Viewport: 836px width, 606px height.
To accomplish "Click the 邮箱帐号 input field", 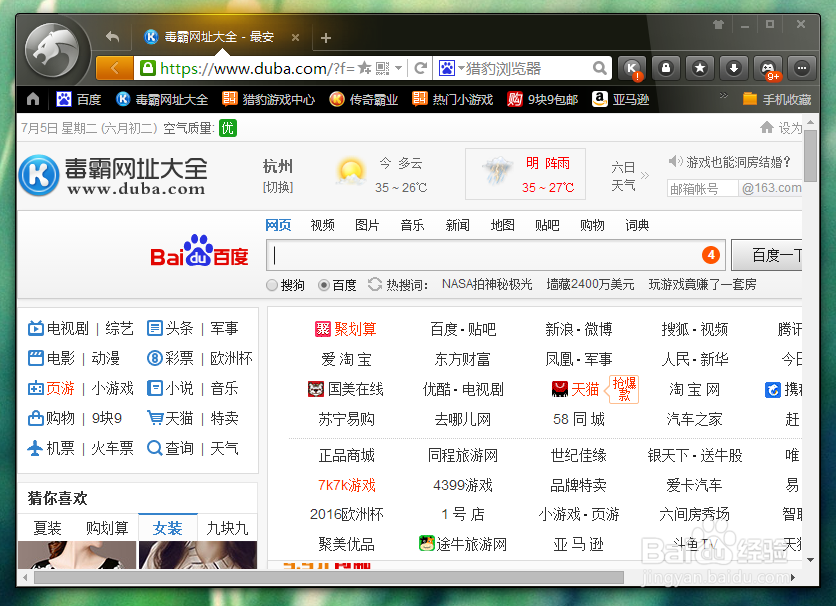I will (702, 188).
